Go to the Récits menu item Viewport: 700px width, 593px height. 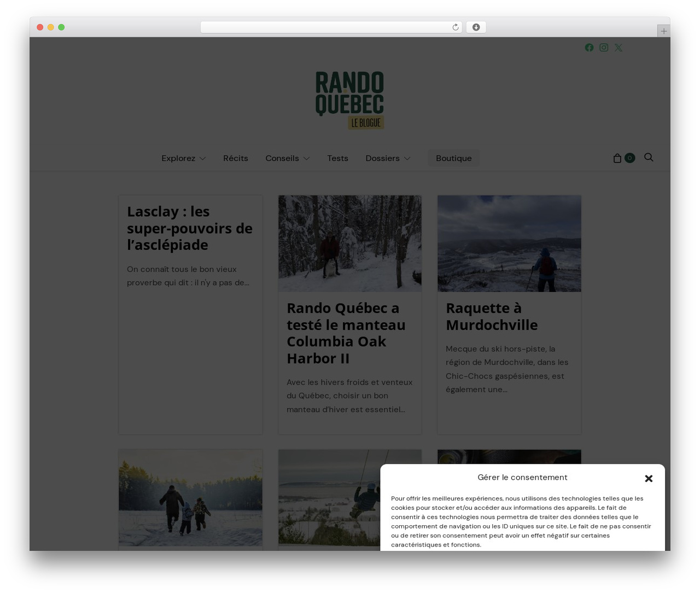tap(236, 158)
